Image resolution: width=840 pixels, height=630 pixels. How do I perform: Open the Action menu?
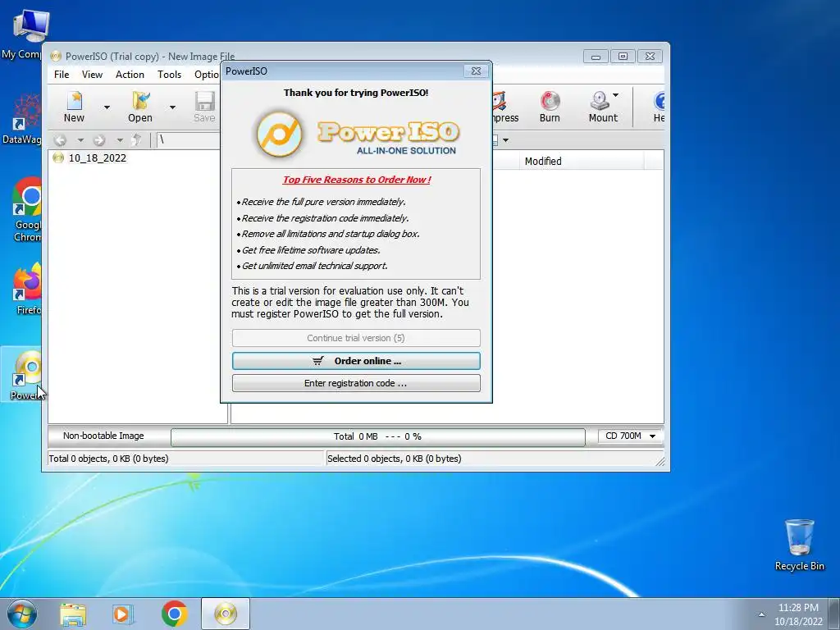click(130, 75)
